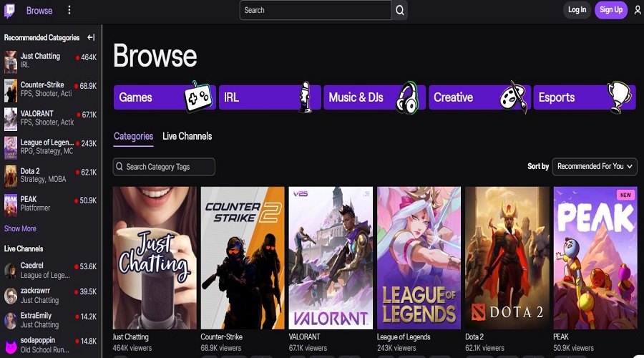Click 243K viewers text under League of Legends

click(x=396, y=348)
